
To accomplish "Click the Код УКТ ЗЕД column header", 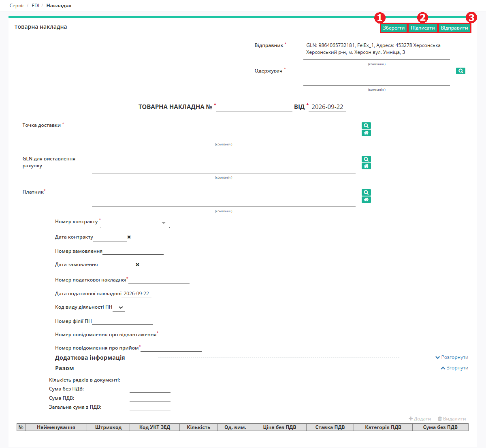I will (x=155, y=427).
